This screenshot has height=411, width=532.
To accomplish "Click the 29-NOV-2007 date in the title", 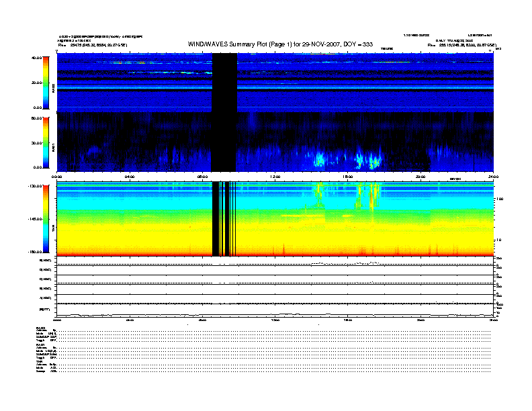I will (x=321, y=44).
